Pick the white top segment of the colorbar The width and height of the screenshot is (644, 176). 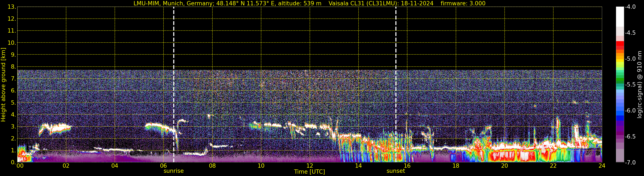[620, 16]
